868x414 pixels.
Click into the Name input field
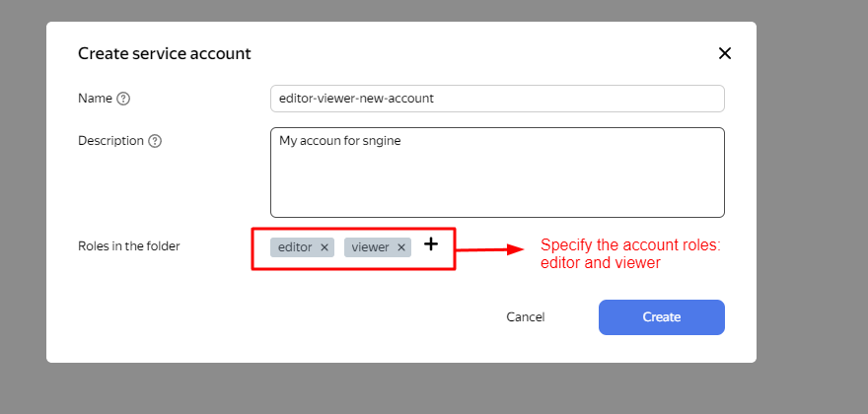pyautogui.click(x=497, y=99)
